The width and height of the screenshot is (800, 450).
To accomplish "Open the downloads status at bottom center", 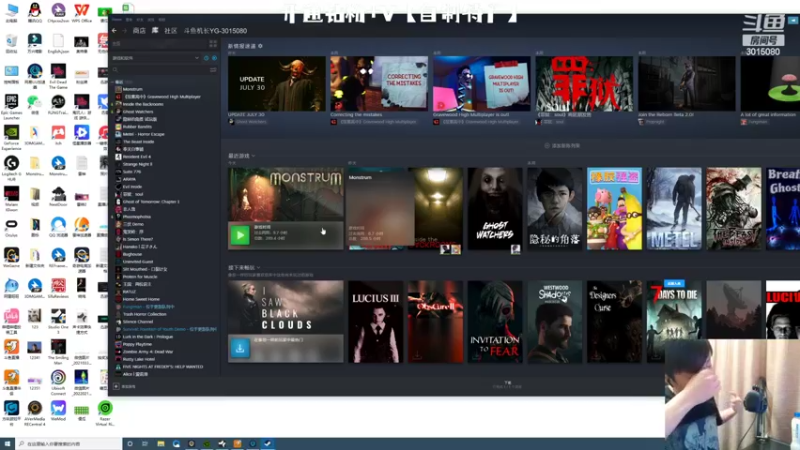I will click(x=507, y=385).
